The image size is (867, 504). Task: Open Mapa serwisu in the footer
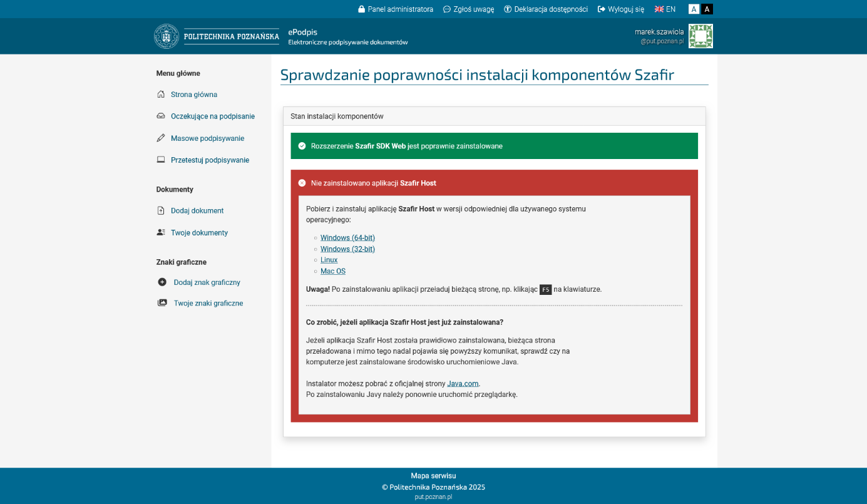click(x=433, y=476)
